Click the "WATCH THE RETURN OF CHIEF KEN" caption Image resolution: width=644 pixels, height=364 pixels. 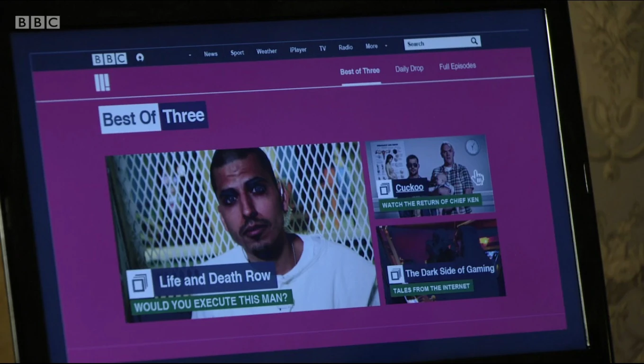[x=430, y=202]
